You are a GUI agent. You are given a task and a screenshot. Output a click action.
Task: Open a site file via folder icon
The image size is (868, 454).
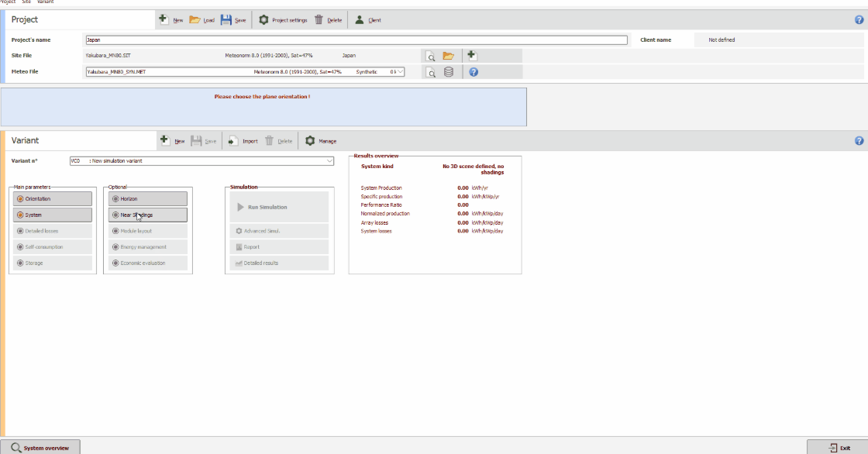(x=449, y=56)
